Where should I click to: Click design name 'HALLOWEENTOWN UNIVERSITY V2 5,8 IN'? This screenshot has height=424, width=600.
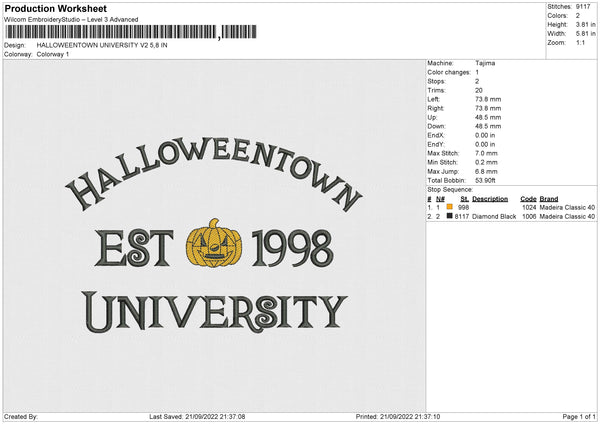click(102, 45)
